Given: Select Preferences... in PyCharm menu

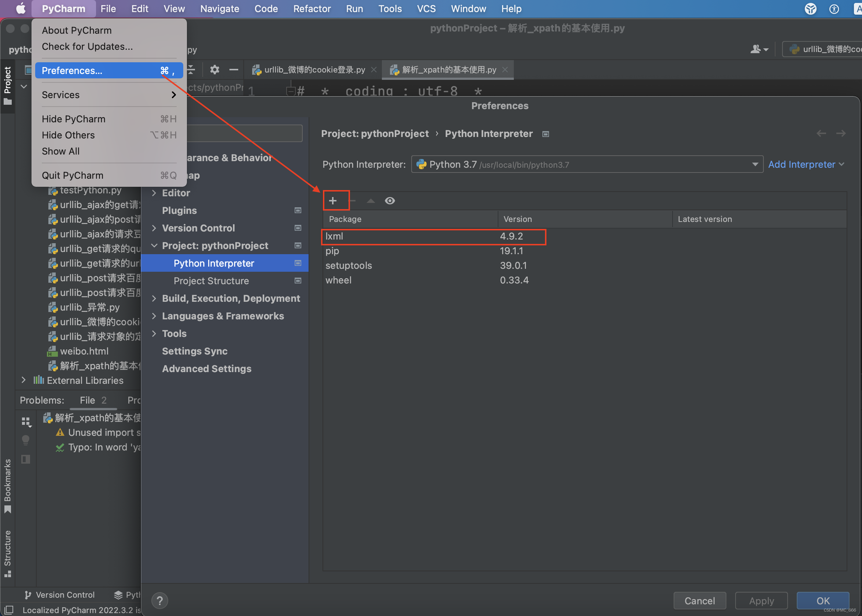Looking at the screenshot, I should 109,71.
